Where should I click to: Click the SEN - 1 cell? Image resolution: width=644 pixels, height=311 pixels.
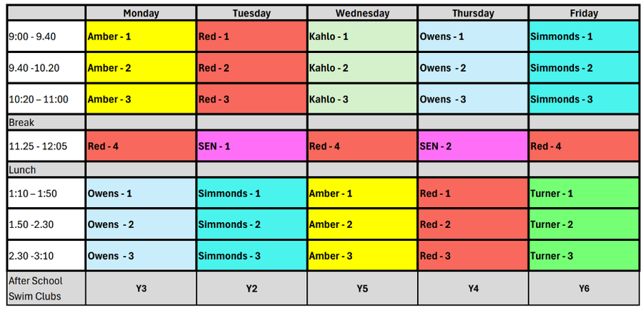(252, 146)
